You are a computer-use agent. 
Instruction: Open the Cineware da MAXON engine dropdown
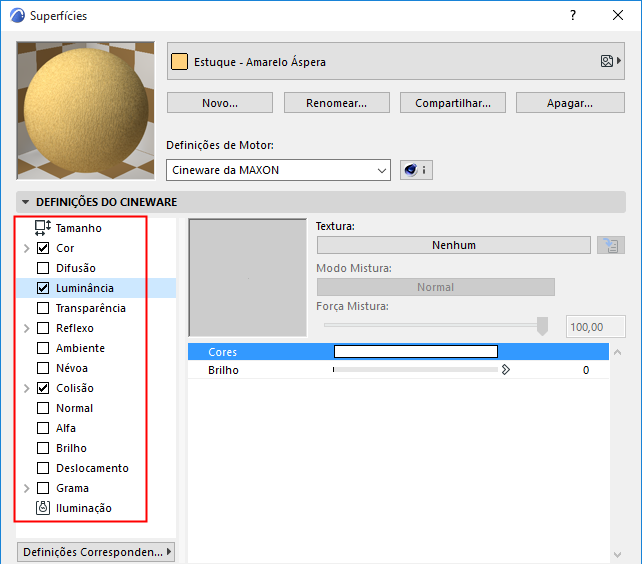(x=278, y=170)
